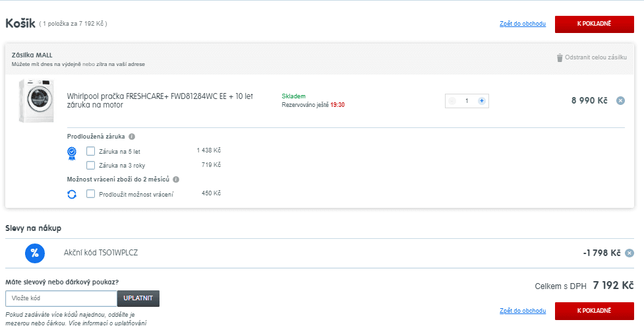This screenshot has height=326, width=644.
Task: Click the 'Košík' page heading
Action: point(20,24)
